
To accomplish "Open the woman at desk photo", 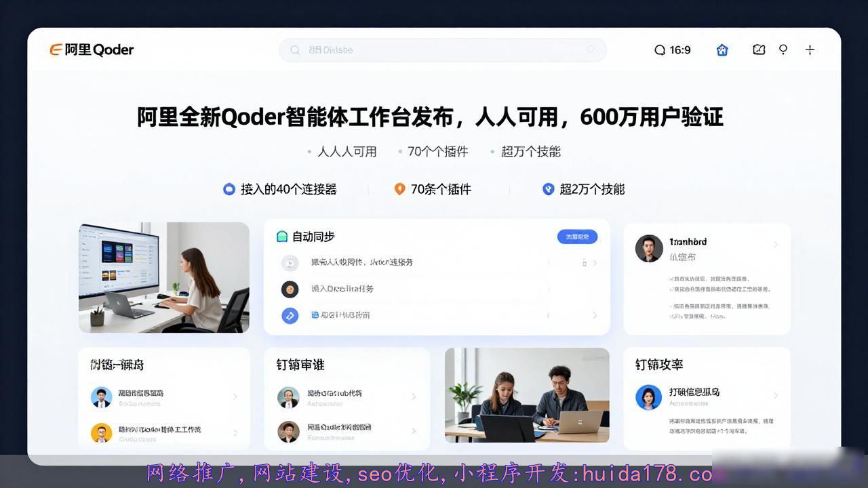I will pos(164,277).
